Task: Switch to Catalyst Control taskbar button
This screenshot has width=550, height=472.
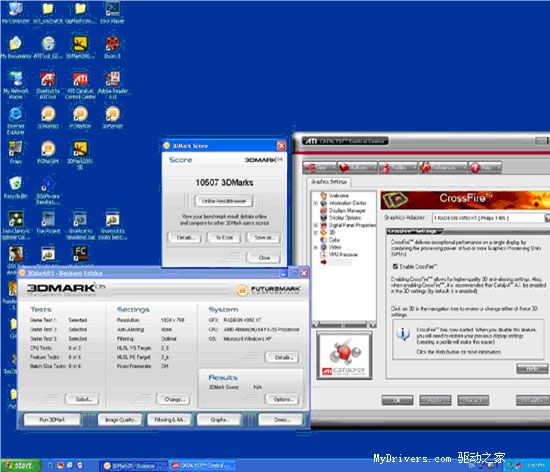Action: (202, 466)
